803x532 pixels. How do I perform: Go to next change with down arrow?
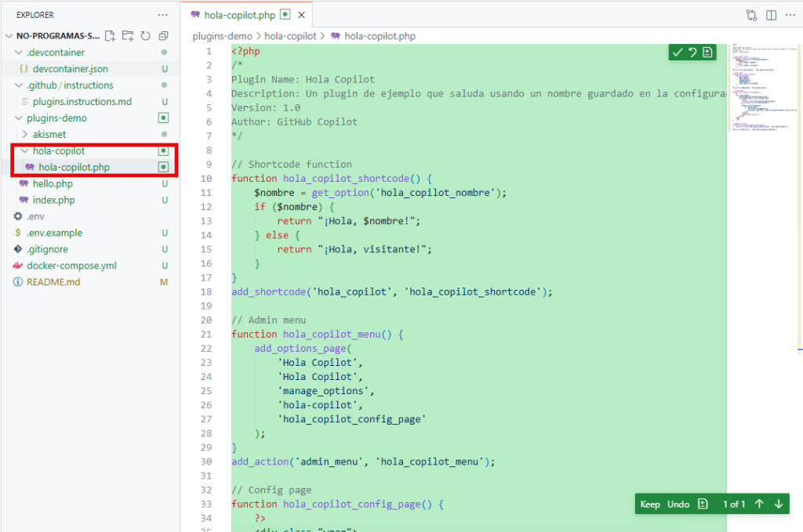point(778,504)
